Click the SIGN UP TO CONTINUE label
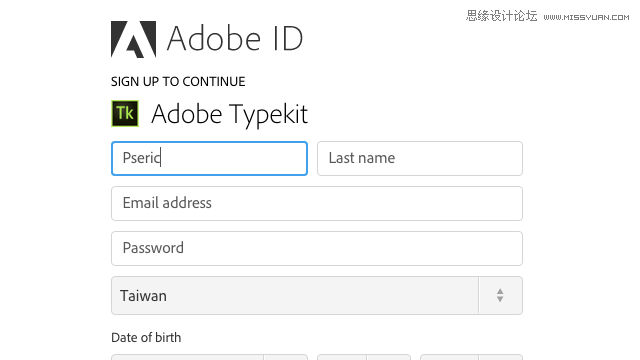Image resolution: width=640 pixels, height=360 pixels. coord(178,82)
